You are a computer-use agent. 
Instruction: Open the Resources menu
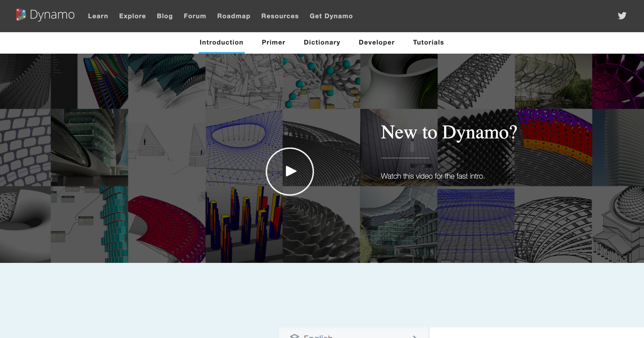280,16
